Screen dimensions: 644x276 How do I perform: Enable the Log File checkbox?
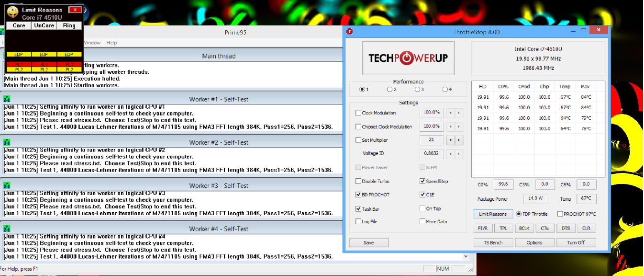(358, 222)
